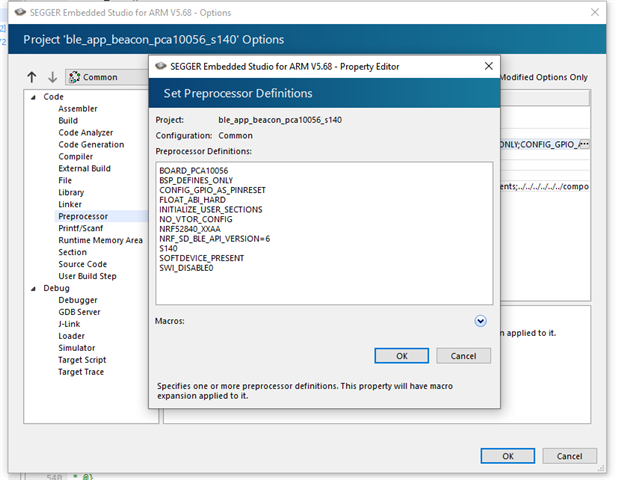Select the Preprocessor category in the tree

tap(82, 217)
